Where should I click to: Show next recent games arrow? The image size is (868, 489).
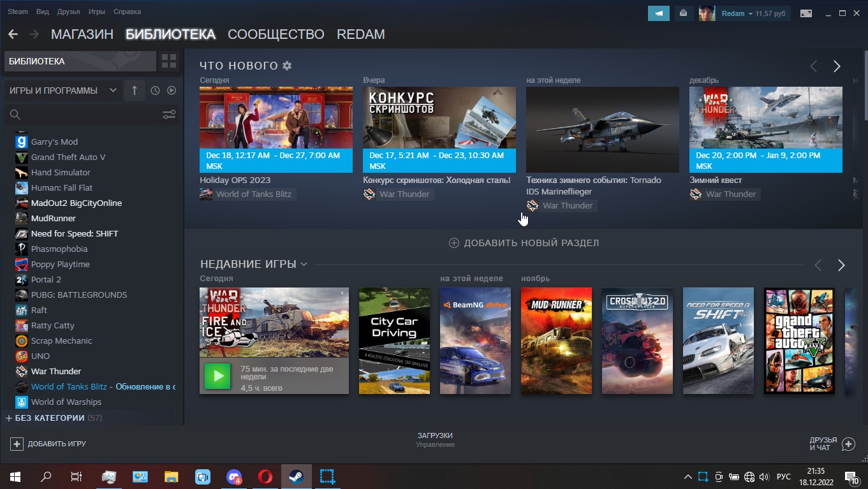pyautogui.click(x=841, y=265)
